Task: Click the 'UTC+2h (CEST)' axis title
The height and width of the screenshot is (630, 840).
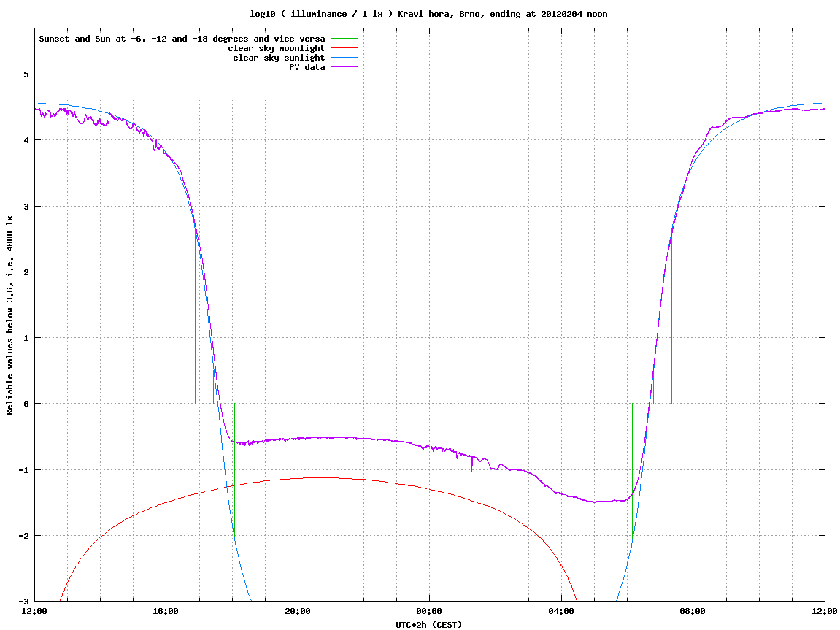Action: (x=428, y=625)
